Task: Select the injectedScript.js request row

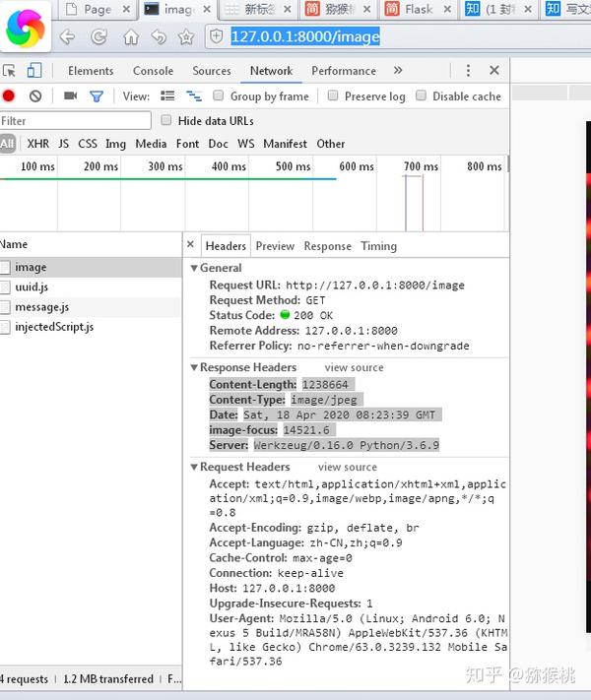Action: click(x=91, y=327)
